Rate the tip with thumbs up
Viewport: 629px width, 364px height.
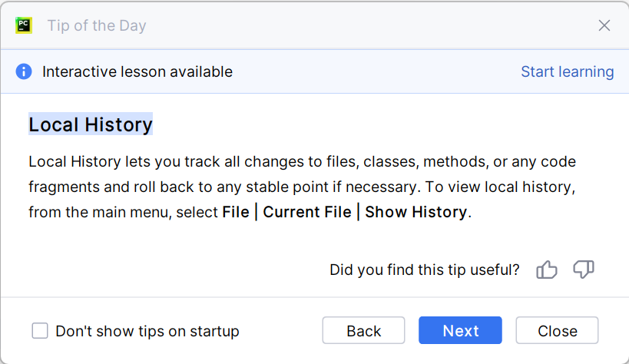(547, 270)
